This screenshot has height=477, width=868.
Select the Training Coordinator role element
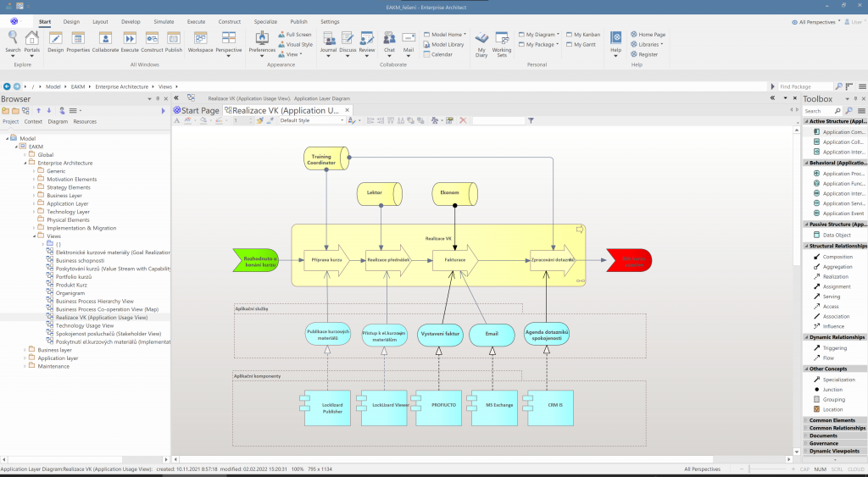[x=326, y=158]
